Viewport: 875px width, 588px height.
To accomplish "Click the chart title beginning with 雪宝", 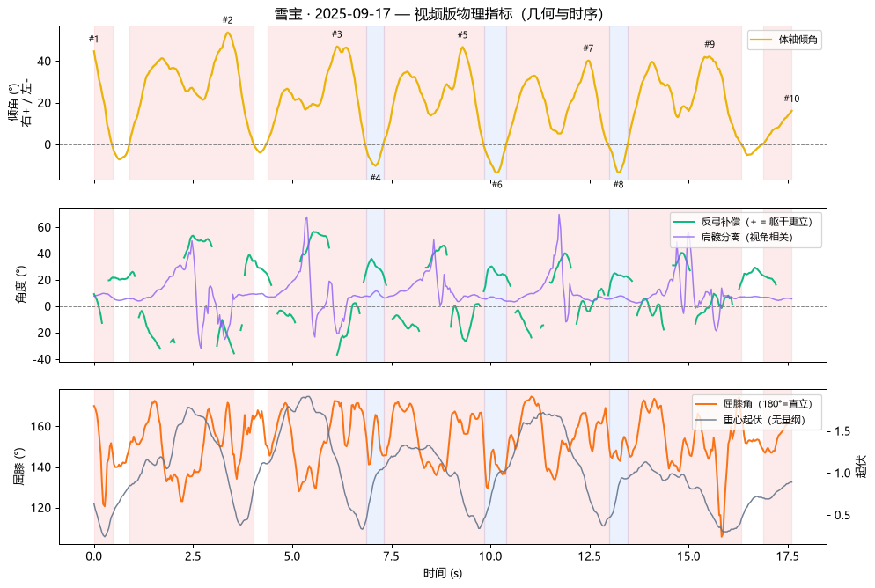I will (438, 14).
